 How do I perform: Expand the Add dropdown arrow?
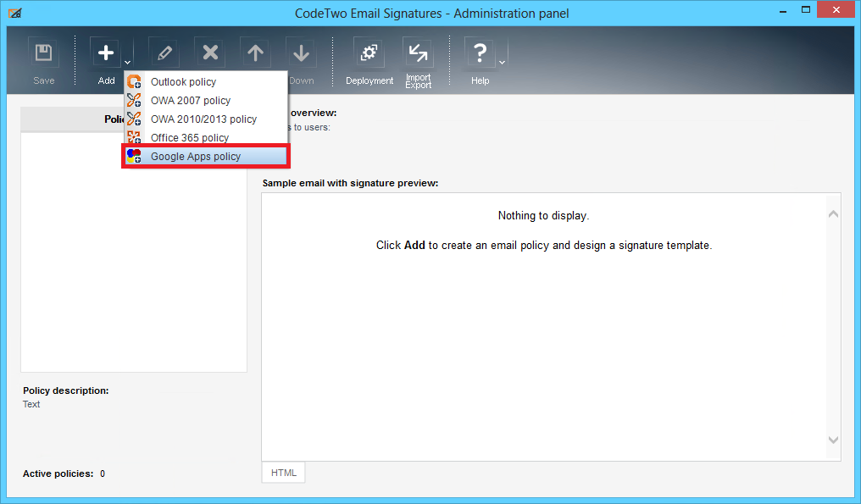[x=127, y=62]
